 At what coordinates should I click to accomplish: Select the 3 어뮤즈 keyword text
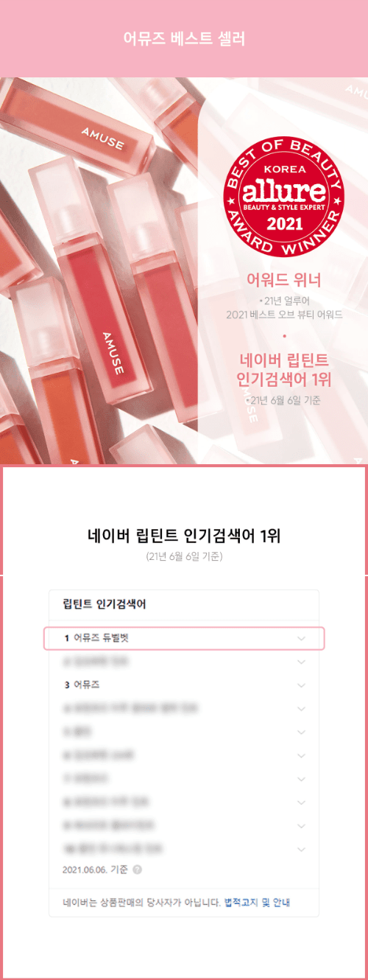[x=82, y=685]
